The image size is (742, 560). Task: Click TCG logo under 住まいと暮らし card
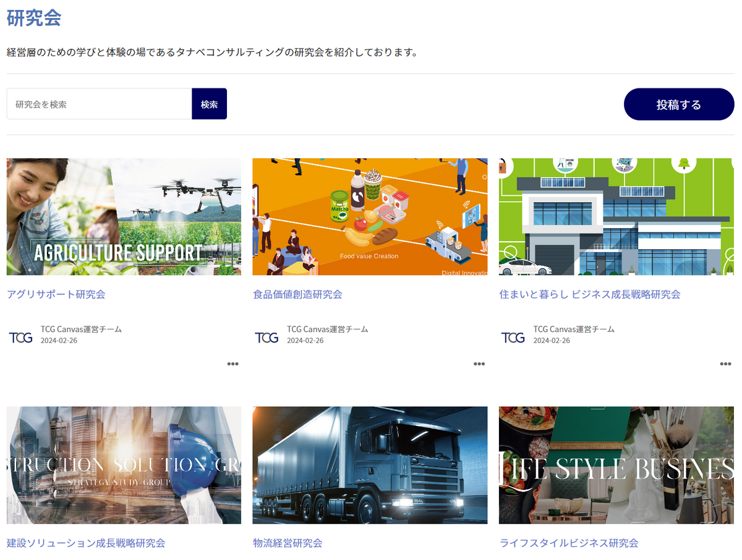(x=513, y=337)
